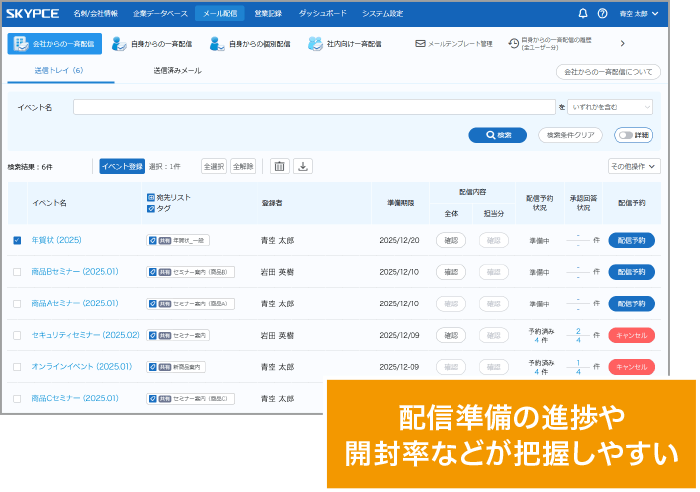This screenshot has width=700, height=492.
Task: Select 会社からの一斉配信 in the toolbar
Action: tap(54, 44)
